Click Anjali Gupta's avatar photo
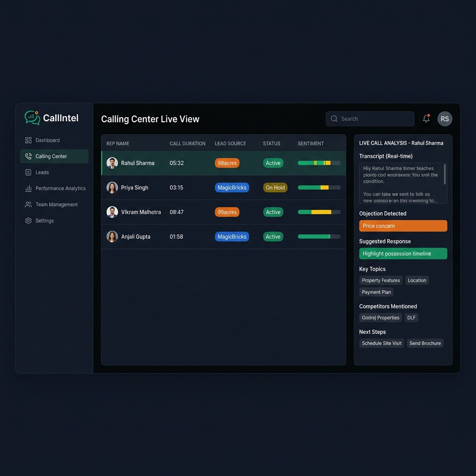Viewport: 476px width, 476px height. tap(112, 237)
